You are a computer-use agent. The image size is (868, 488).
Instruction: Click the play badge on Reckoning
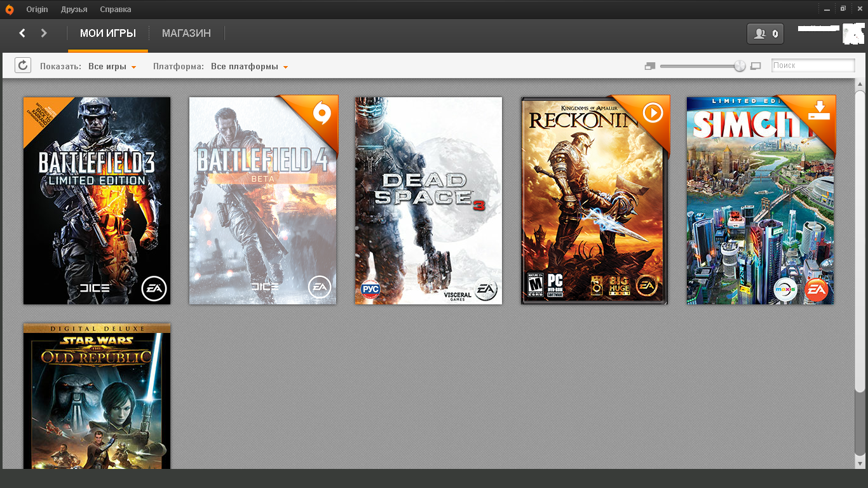pos(653,113)
